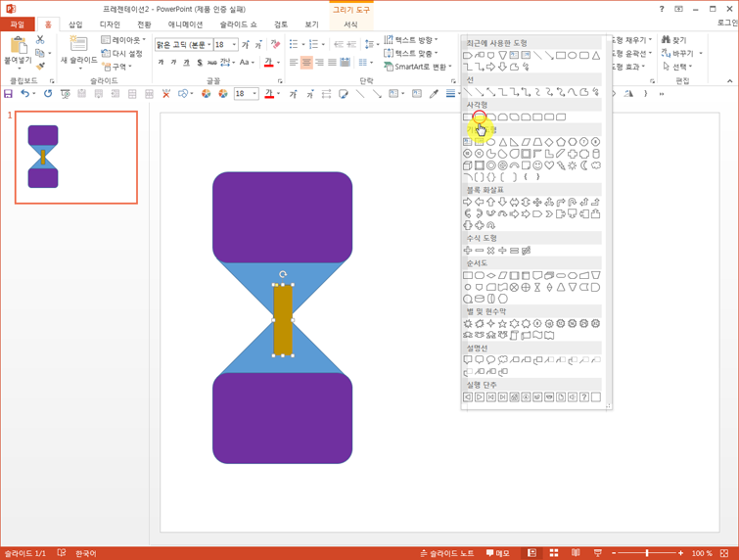Click the Cut scissors icon
Viewport: 739px width, 560px height.
click(x=40, y=39)
